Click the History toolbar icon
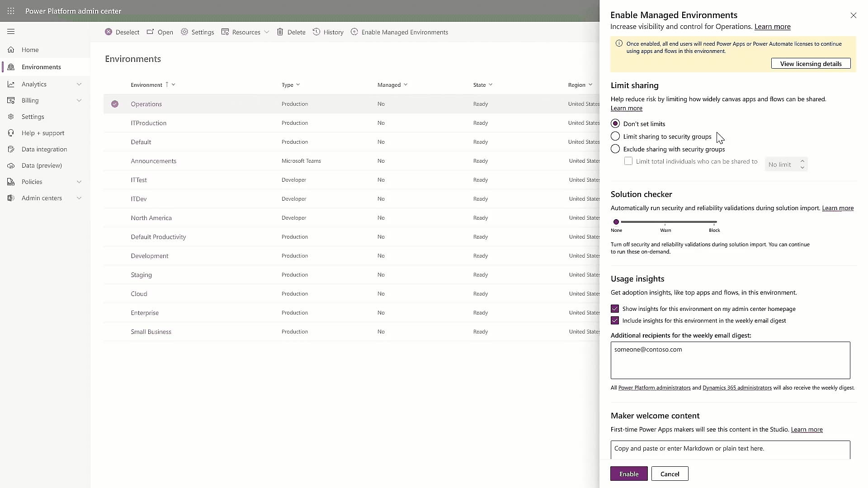The image size is (868, 488). (329, 32)
